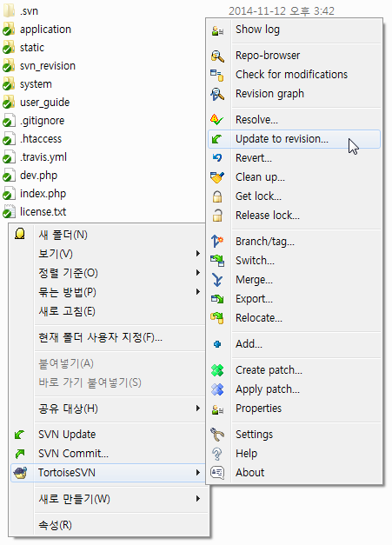Click the Help question mark icon
Image resolution: width=392 pixels, height=545 pixels.
click(x=217, y=454)
